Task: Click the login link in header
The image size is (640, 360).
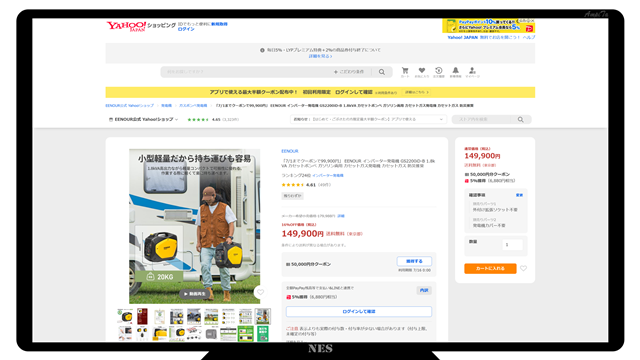Action: [186, 29]
